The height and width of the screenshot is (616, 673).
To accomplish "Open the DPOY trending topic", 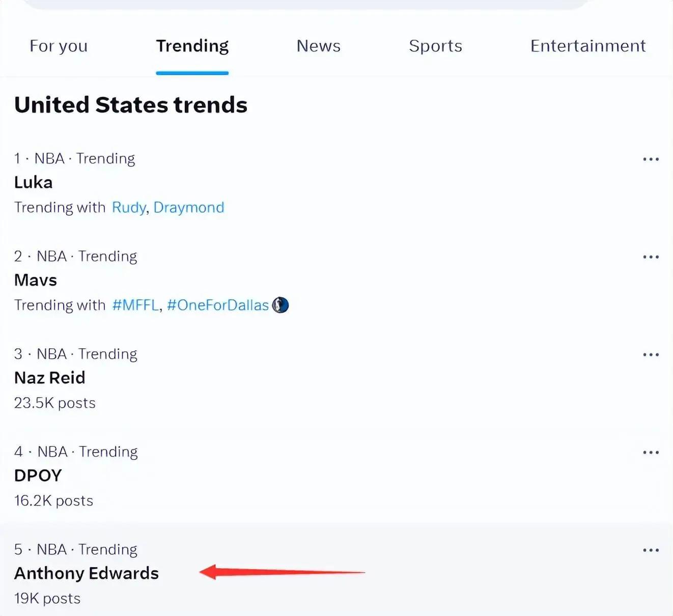I will click(38, 475).
